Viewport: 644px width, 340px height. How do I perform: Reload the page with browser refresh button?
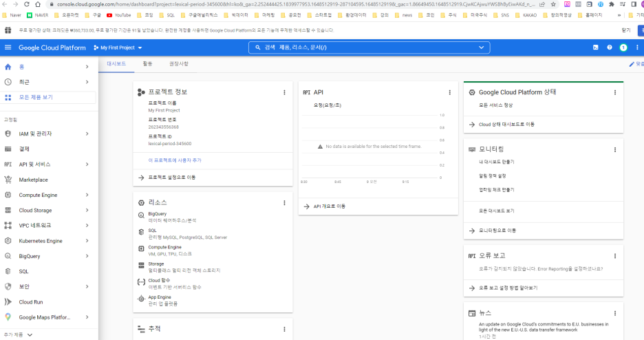pyautogui.click(x=27, y=4)
